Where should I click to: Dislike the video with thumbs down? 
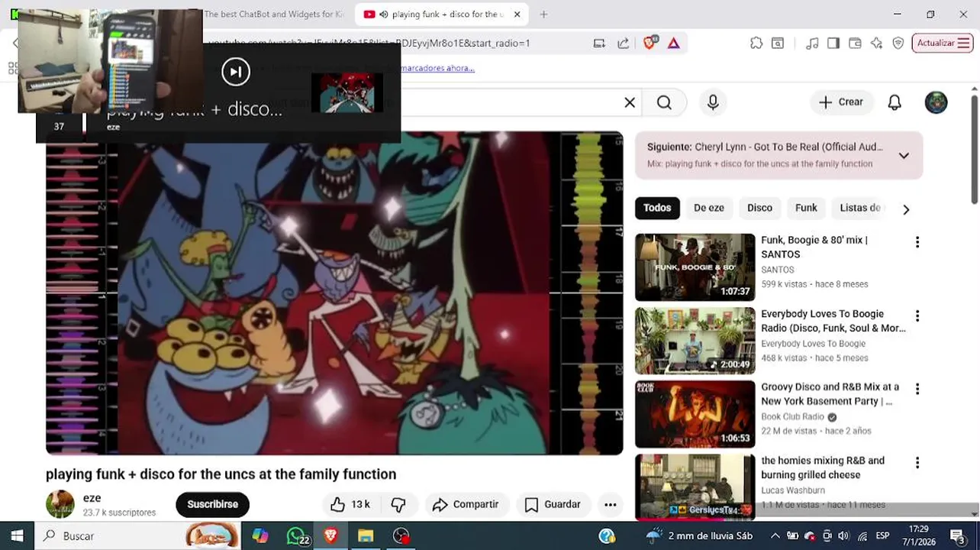[398, 504]
